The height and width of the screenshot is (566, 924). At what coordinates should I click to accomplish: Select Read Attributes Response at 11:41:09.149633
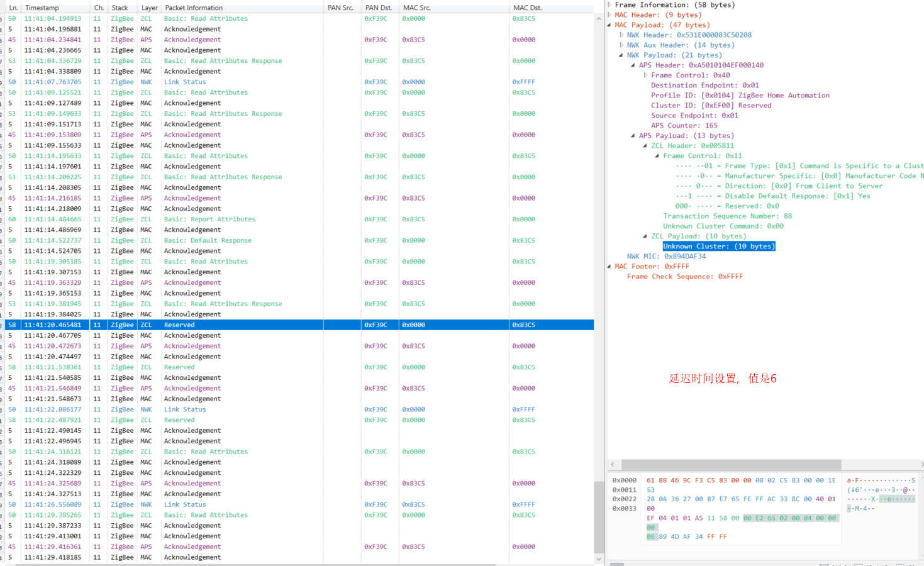click(x=299, y=114)
